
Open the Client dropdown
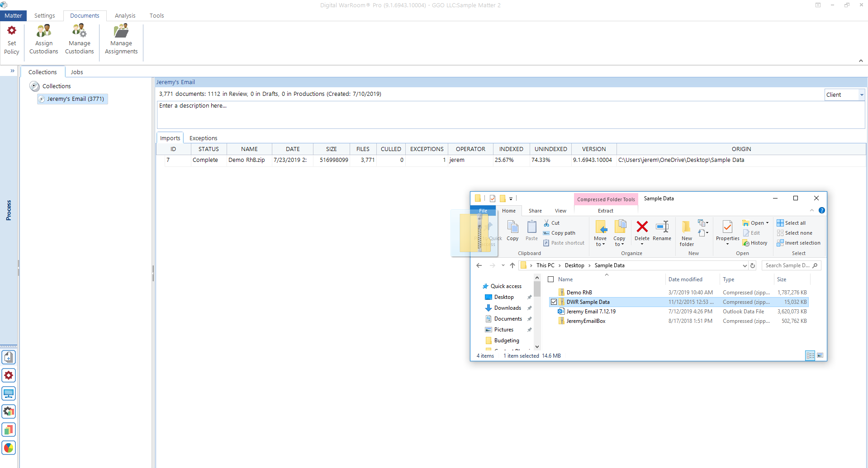click(x=862, y=95)
